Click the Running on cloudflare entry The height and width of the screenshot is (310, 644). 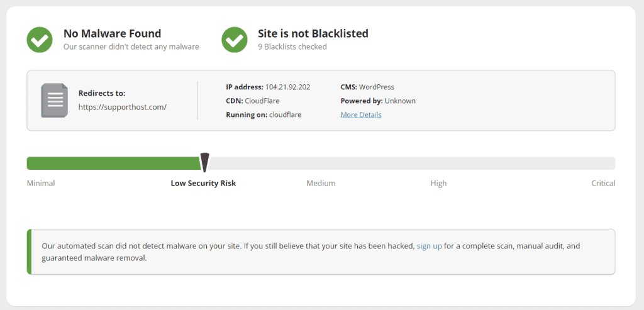coord(264,114)
